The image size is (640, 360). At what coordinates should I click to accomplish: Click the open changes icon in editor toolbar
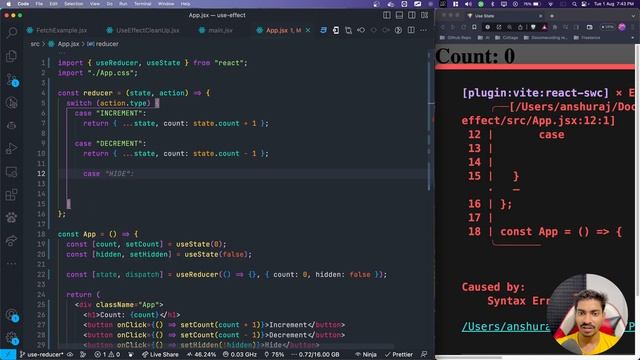[336, 30]
